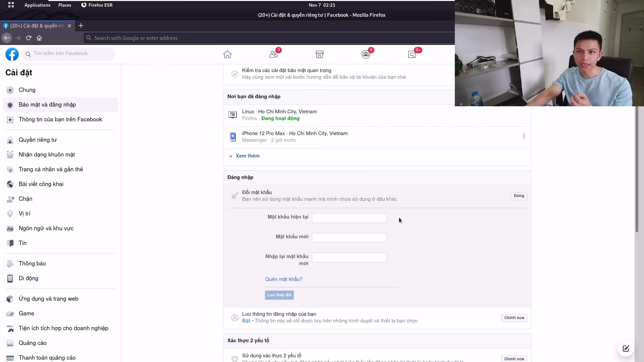The image size is (644, 362).
Task: Open Applications menu in top panel
Action: pyautogui.click(x=37, y=5)
